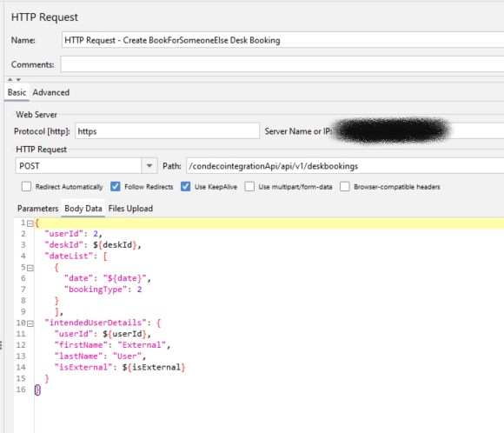Click the "firstName": "External" line
The image size is (504, 433).
coord(112,345)
